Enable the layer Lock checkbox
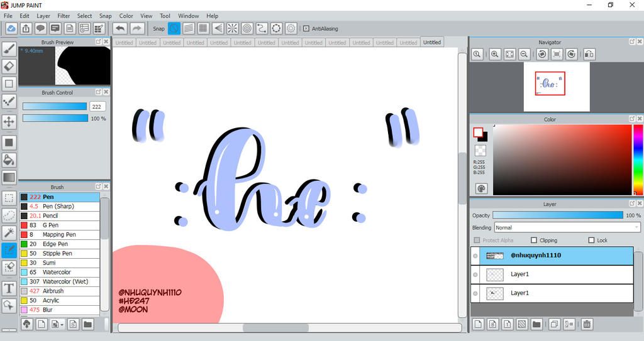 pyautogui.click(x=591, y=240)
